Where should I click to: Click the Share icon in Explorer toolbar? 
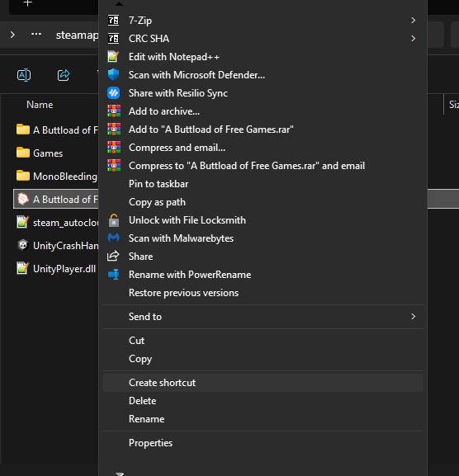[64, 75]
